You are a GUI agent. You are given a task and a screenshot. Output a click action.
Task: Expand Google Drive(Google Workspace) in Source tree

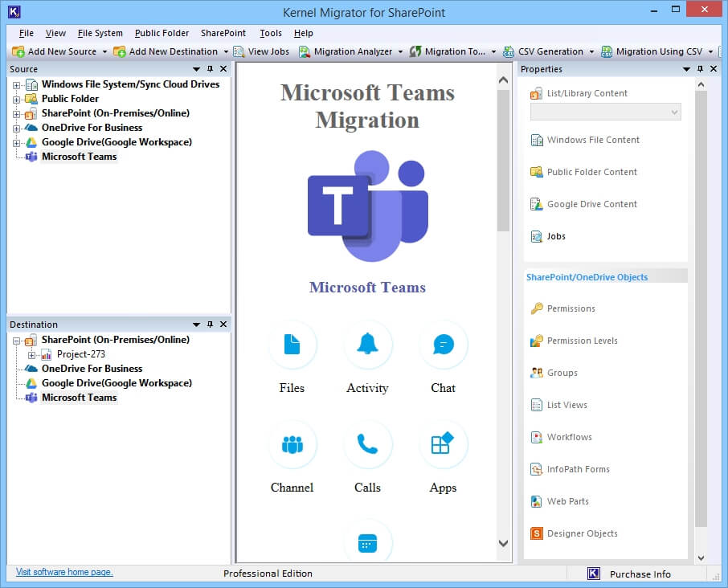(x=16, y=143)
